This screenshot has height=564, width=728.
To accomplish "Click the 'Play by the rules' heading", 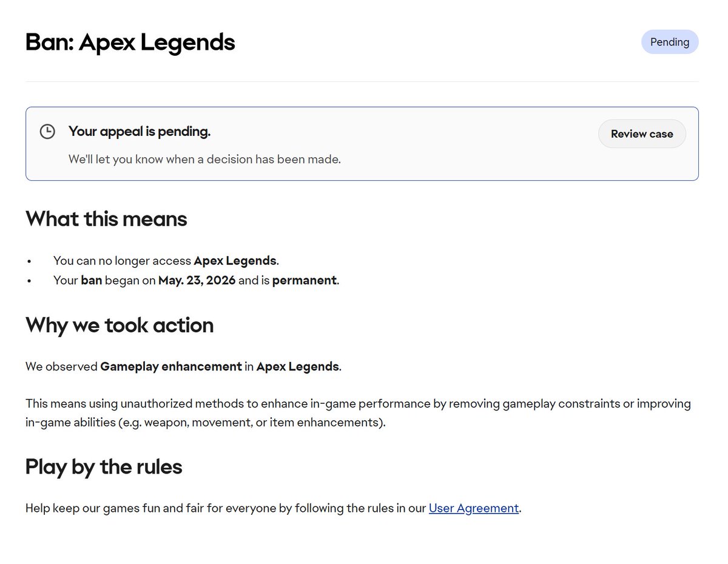I will [104, 467].
